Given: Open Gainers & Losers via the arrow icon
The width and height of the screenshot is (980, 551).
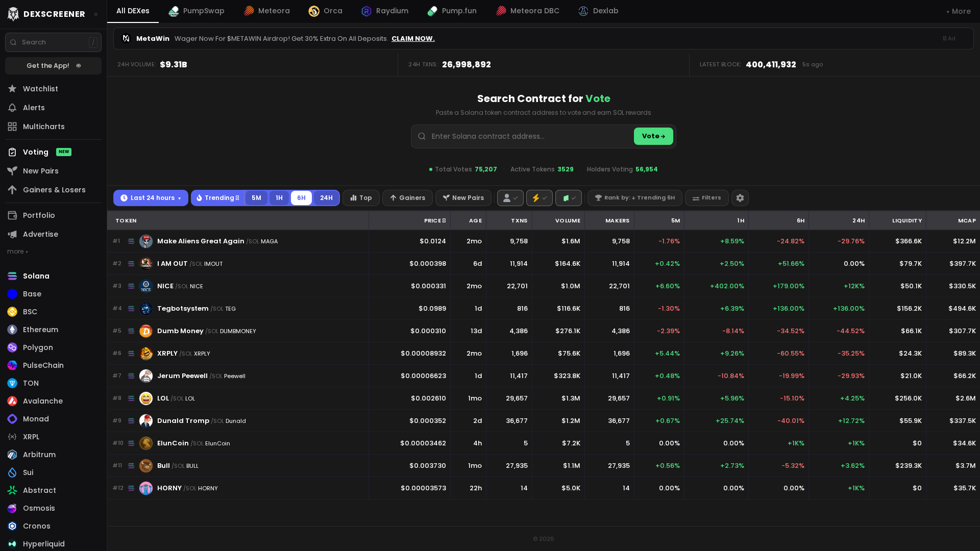Looking at the screenshot, I should coord(12,190).
